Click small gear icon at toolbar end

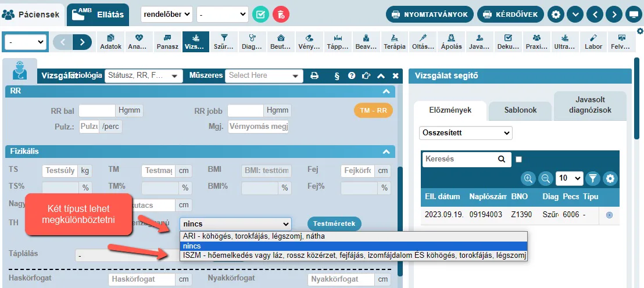coord(639,31)
